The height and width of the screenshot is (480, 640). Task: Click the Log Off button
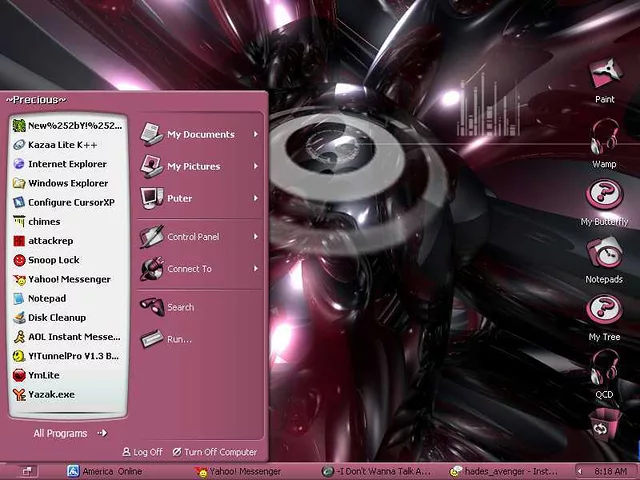tap(142, 452)
